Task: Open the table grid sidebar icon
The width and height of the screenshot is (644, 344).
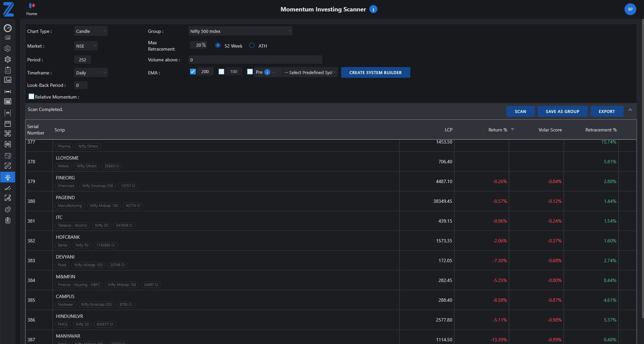Action: pyautogui.click(x=8, y=101)
